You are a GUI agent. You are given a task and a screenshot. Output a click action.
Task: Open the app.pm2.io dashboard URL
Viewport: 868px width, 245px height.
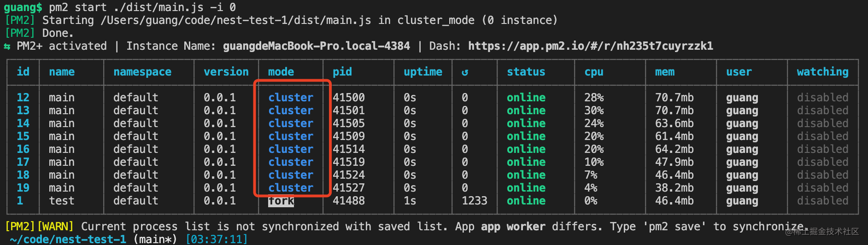[590, 46]
